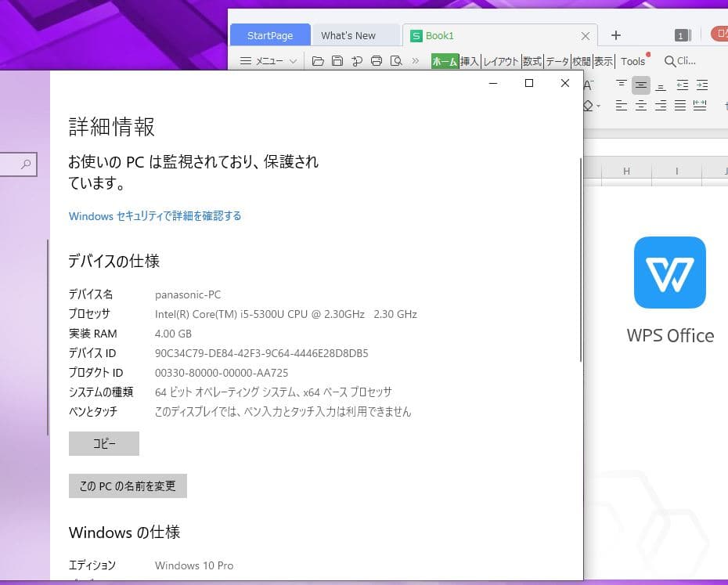Align text right in WPS ribbon

click(660, 106)
